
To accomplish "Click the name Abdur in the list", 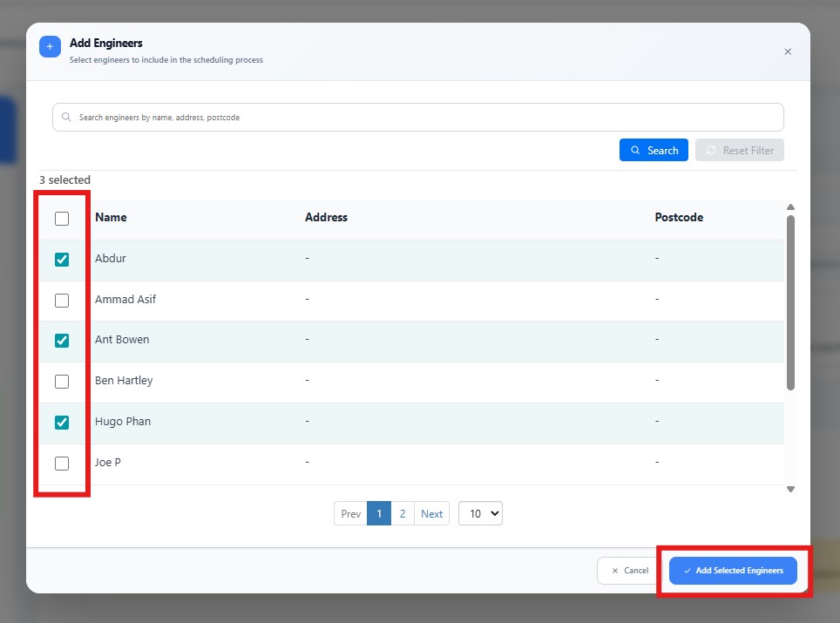I will [111, 258].
